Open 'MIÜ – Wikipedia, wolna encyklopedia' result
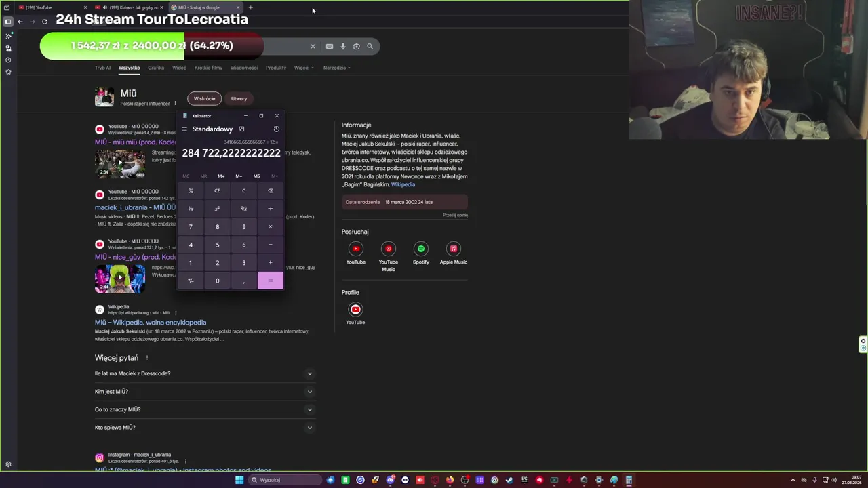 (x=151, y=323)
